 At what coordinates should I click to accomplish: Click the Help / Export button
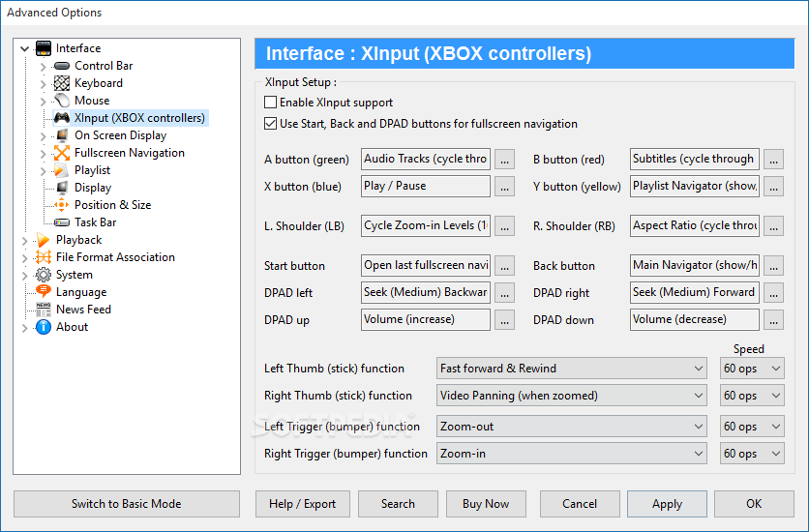[x=302, y=504]
